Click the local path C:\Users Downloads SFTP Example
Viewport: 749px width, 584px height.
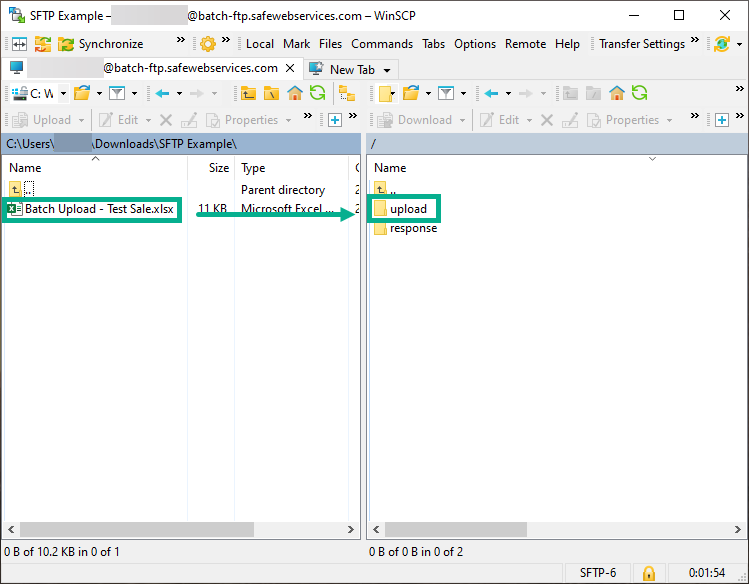coord(181,144)
